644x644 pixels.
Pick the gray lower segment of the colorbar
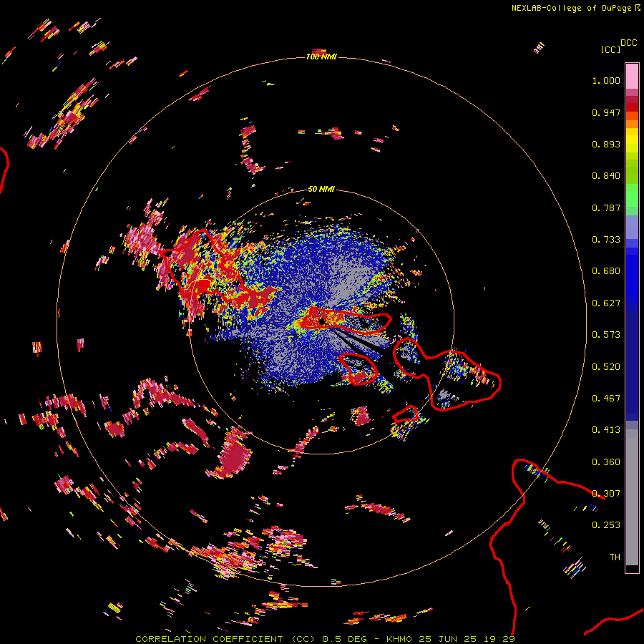coord(632,497)
